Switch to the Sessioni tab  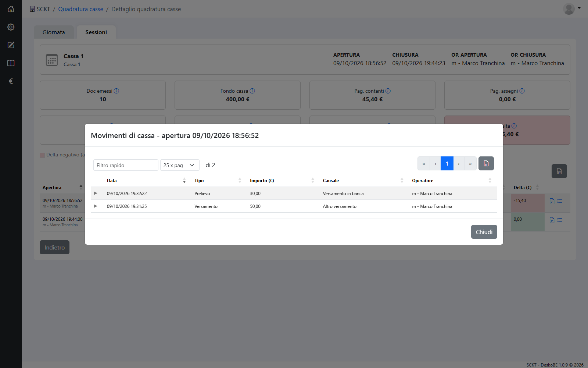(x=96, y=32)
